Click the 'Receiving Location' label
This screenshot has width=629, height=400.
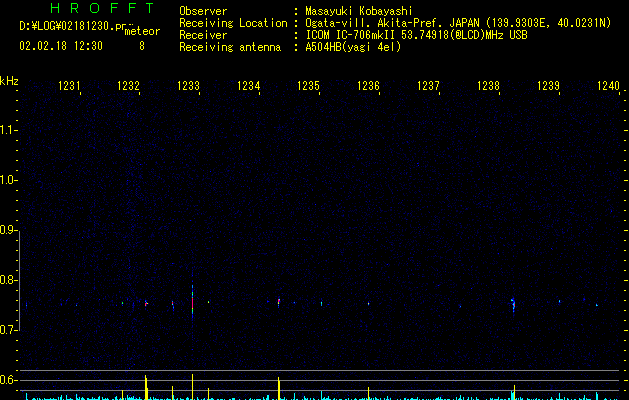click(x=233, y=23)
